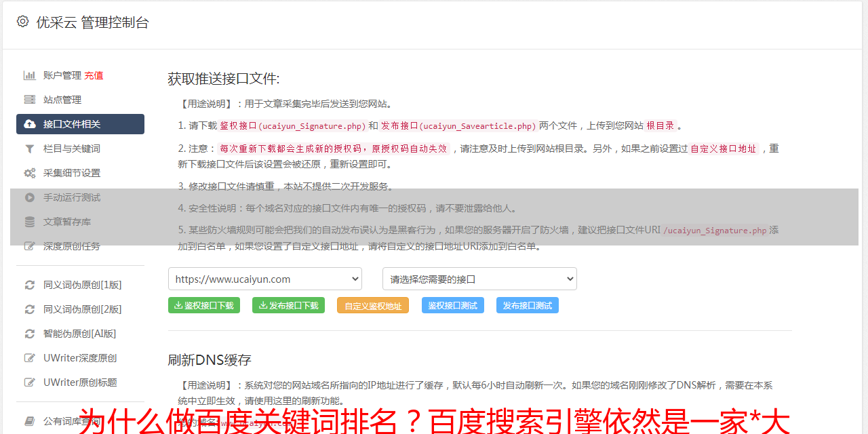Expand the 请选择您需要的接口 dropdown
The height and width of the screenshot is (434, 868).
click(480, 279)
